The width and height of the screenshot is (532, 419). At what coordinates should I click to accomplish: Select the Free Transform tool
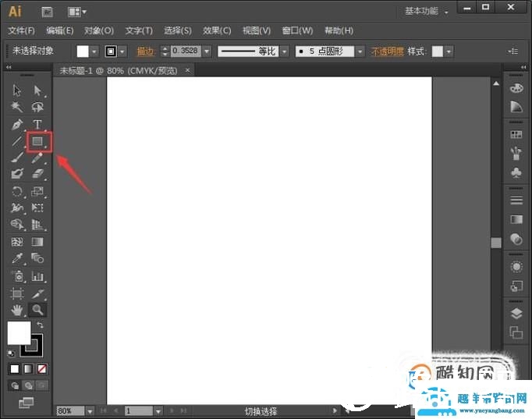[37, 208]
